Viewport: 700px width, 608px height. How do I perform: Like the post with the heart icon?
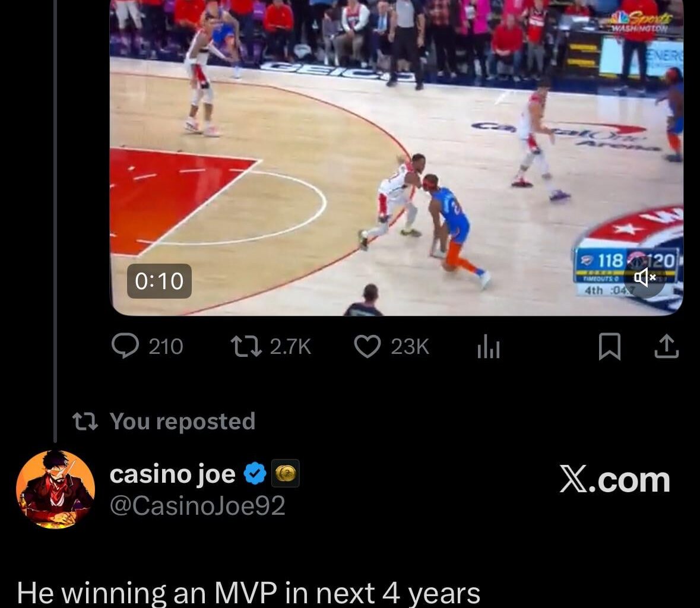(x=368, y=346)
